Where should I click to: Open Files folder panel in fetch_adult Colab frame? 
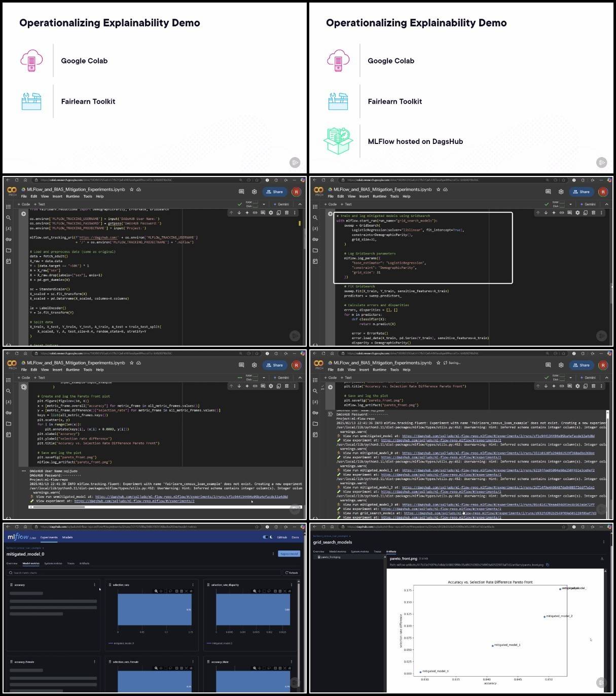(8, 250)
